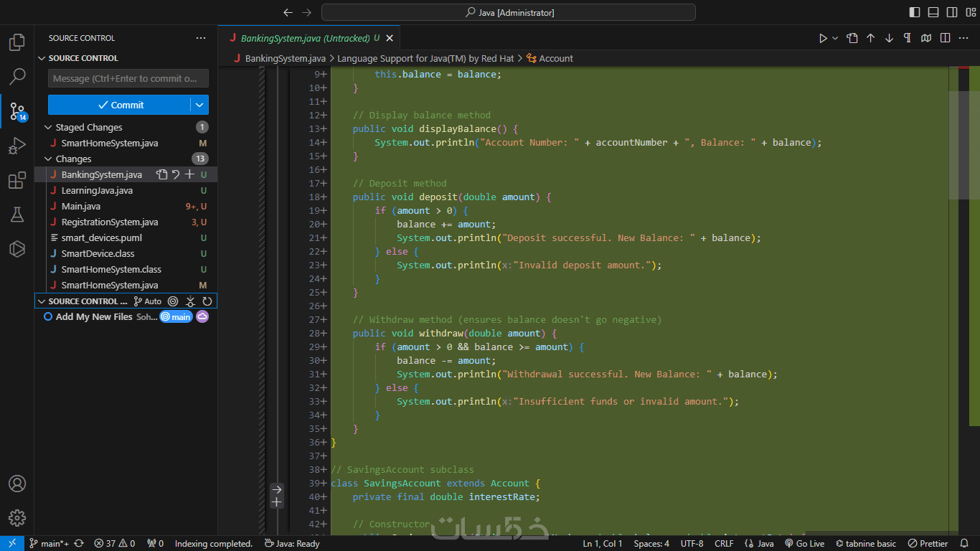Click the split editor icon in editor toolbar
The width and height of the screenshot is (980, 551).
click(x=946, y=38)
